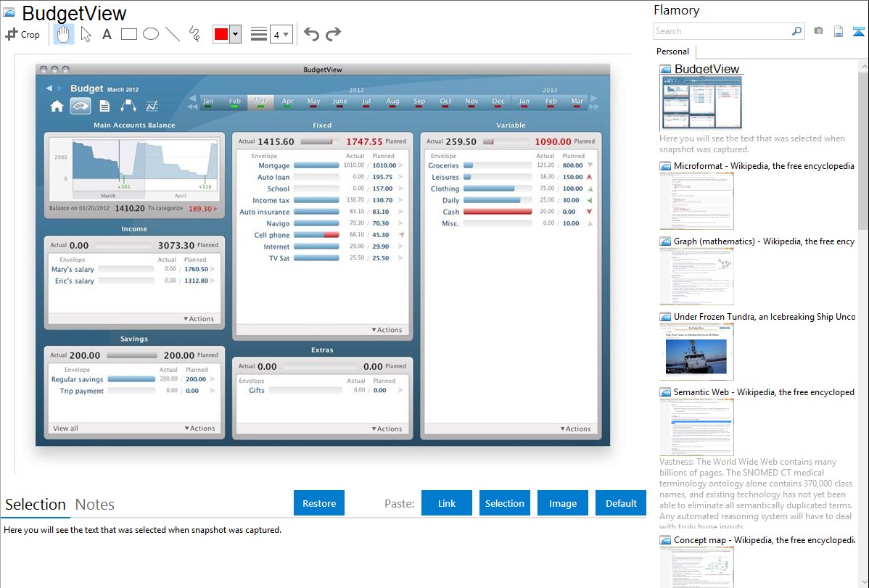Click the Home icon in BudgetView snapshot
Image resolution: width=869 pixels, height=588 pixels.
point(57,106)
